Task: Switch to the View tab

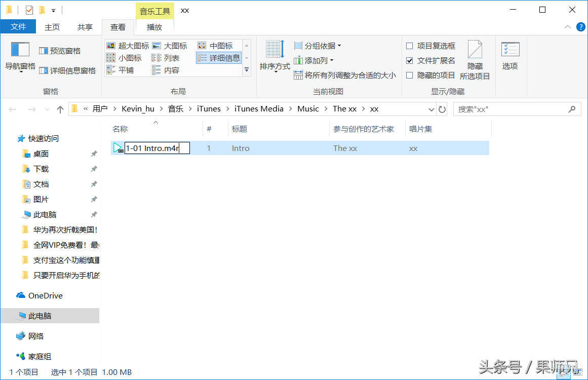Action: 117,27
